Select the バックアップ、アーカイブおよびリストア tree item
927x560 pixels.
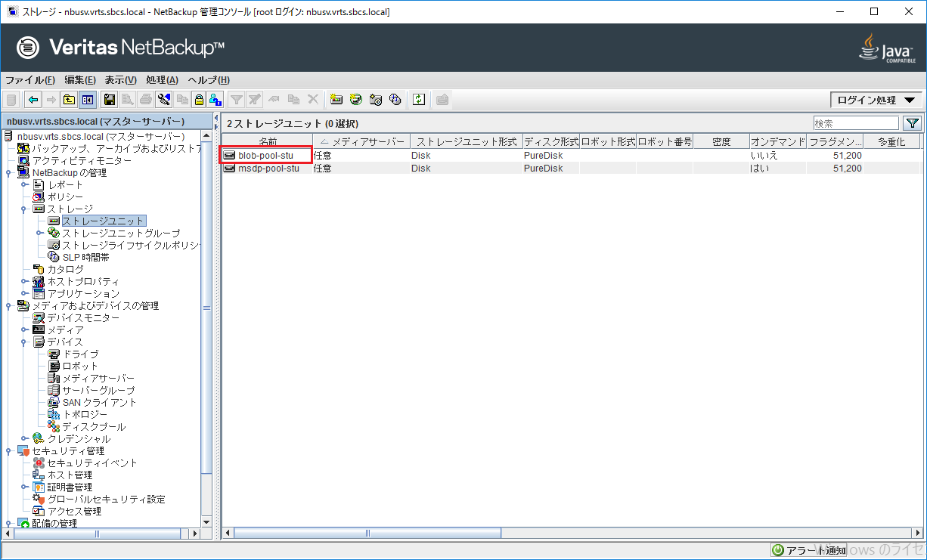tap(116, 149)
